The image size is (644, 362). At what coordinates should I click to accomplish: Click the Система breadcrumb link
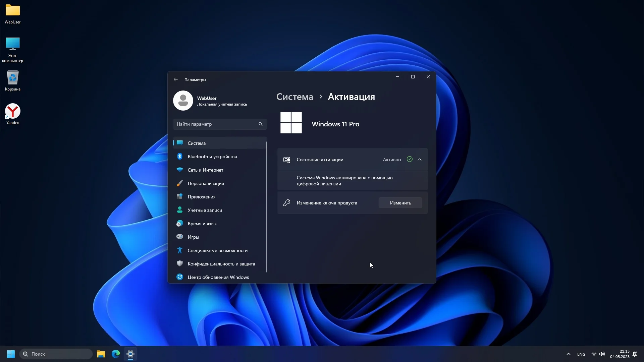click(294, 97)
